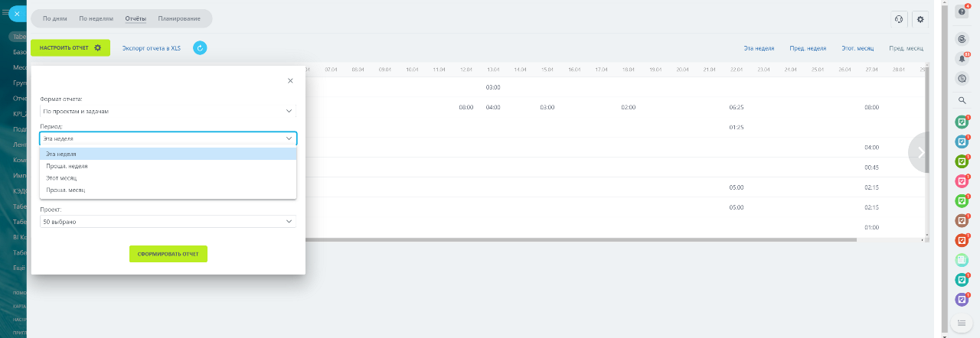980x338 pixels.
Task: Refresh the report with the blue circular icon
Action: pos(200,48)
